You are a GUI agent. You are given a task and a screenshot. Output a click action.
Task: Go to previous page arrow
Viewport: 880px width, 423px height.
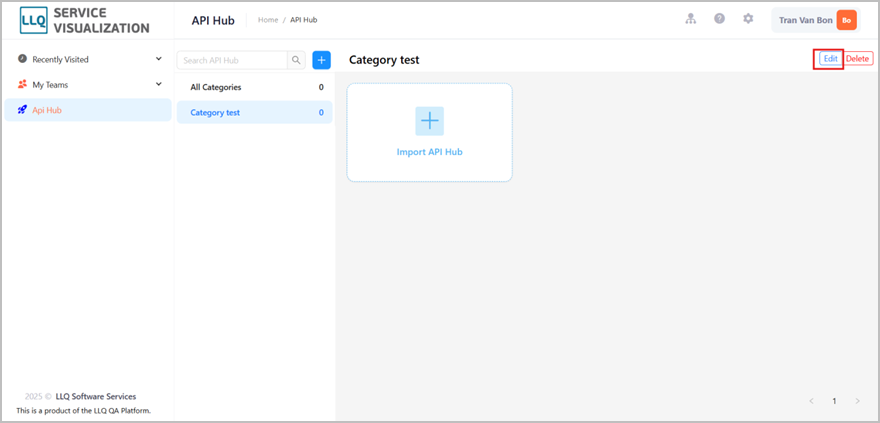click(811, 401)
